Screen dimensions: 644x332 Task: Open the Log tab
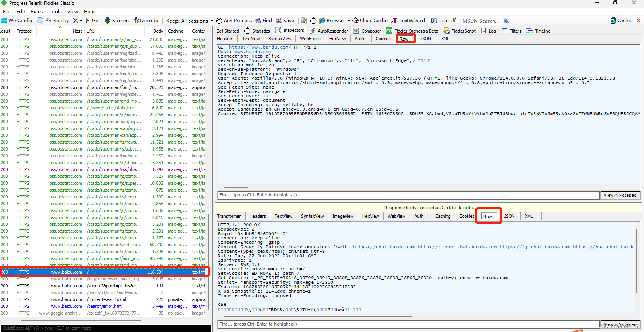tap(489, 31)
